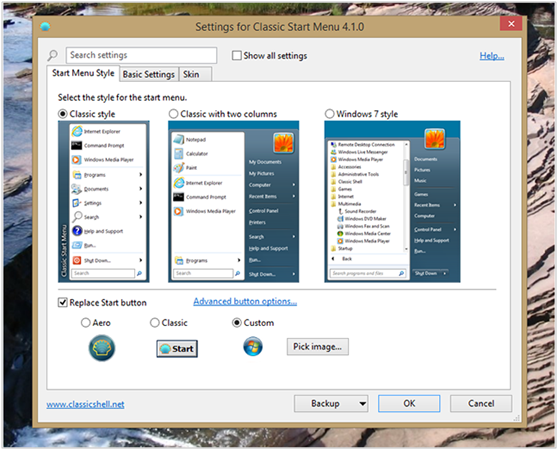The width and height of the screenshot is (559, 450).
Task: Open the Skin tab
Action: point(195,75)
